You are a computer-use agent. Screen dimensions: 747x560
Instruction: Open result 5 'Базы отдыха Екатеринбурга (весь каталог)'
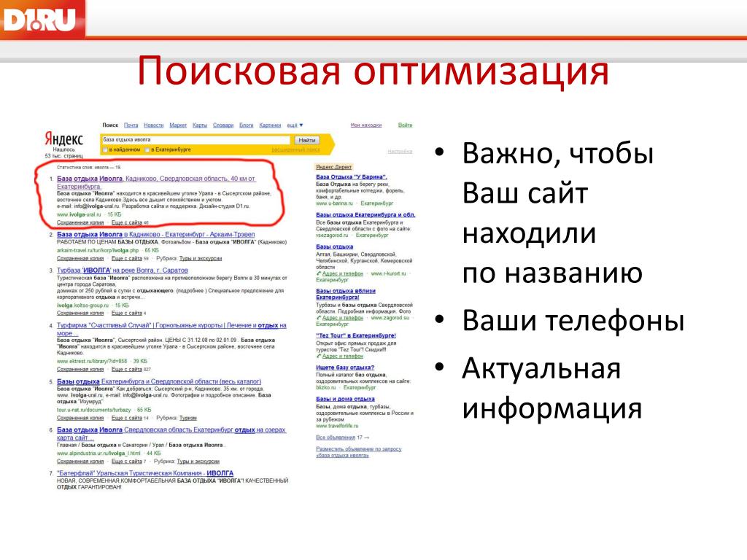pos(159,382)
